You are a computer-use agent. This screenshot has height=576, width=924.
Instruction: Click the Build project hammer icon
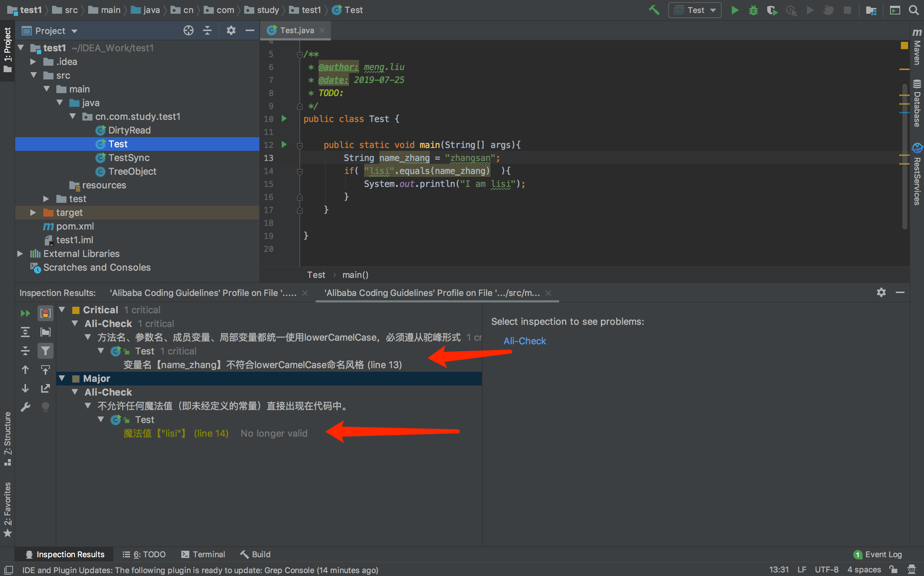click(x=654, y=10)
